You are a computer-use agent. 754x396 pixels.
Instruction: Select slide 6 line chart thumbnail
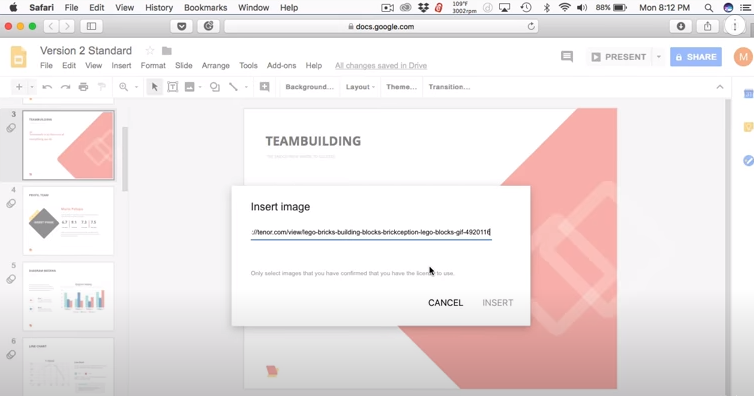68,366
